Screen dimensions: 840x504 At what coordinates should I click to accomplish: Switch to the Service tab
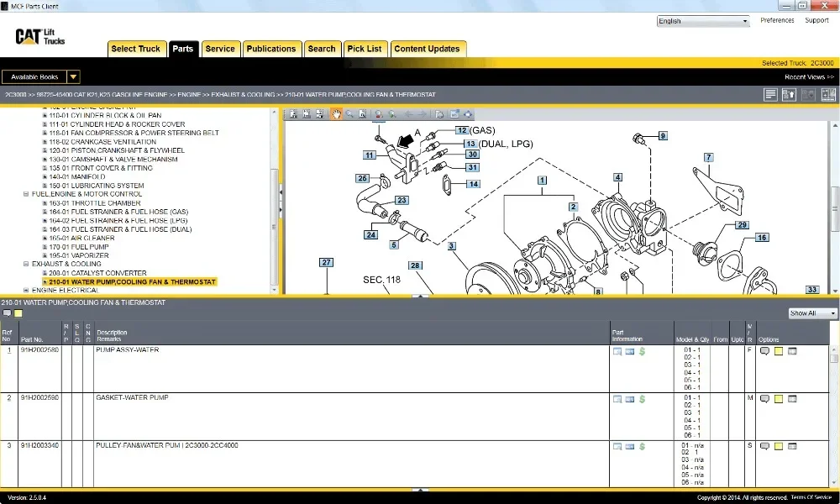220,49
